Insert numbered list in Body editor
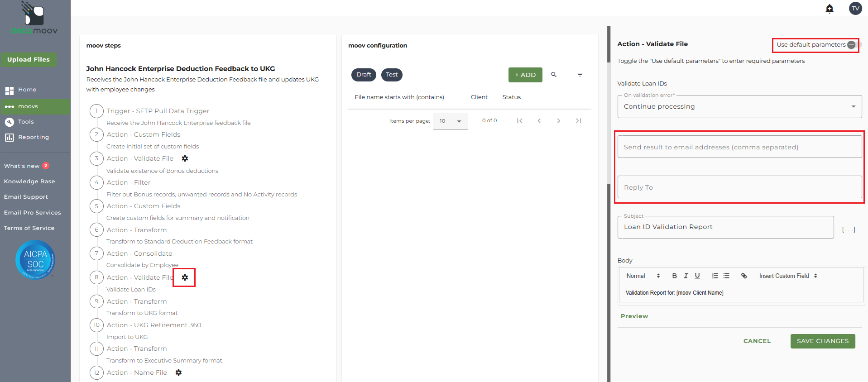The height and width of the screenshot is (382, 868). click(x=715, y=276)
